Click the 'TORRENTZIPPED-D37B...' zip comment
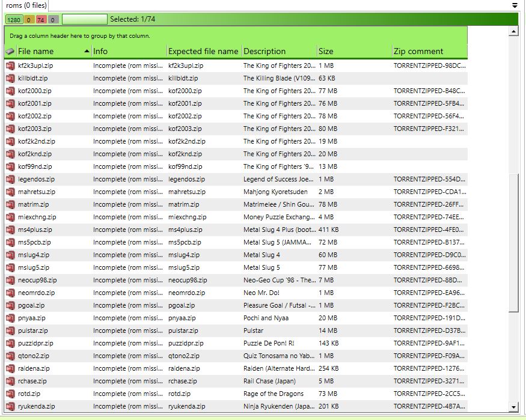526x420 pixels. coord(429,331)
